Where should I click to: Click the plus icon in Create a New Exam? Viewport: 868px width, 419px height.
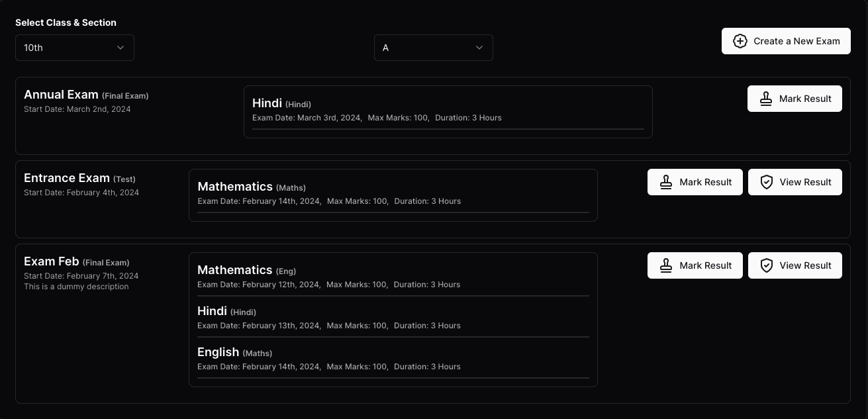point(740,41)
